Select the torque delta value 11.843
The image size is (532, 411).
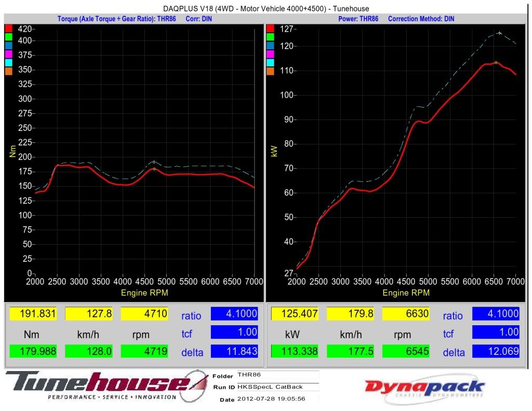[x=234, y=351]
